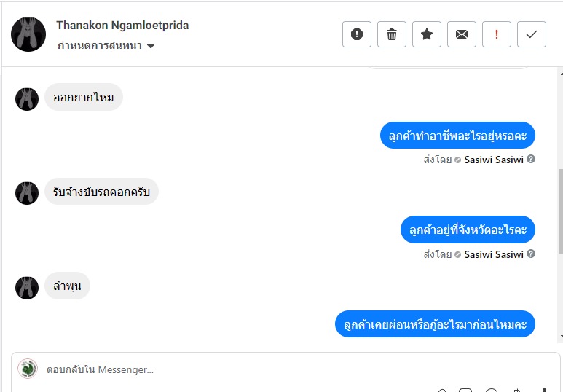
Task: Delete the conversation using trash icon
Action: point(392,34)
